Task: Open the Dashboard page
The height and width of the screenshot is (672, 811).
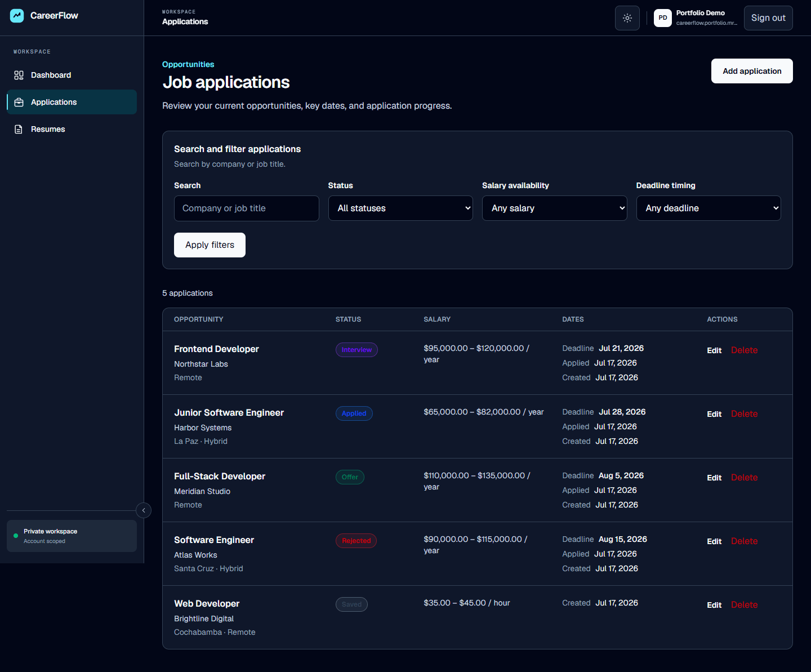Action: click(x=72, y=75)
